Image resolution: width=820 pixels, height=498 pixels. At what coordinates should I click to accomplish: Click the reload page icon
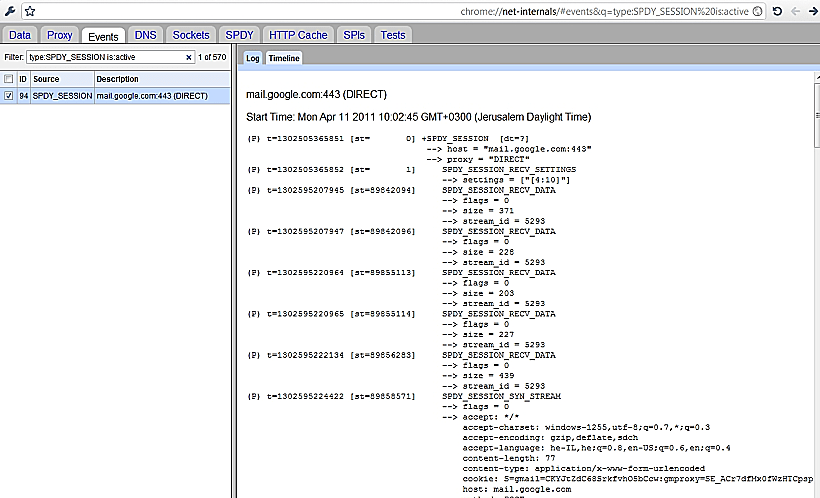(x=777, y=11)
